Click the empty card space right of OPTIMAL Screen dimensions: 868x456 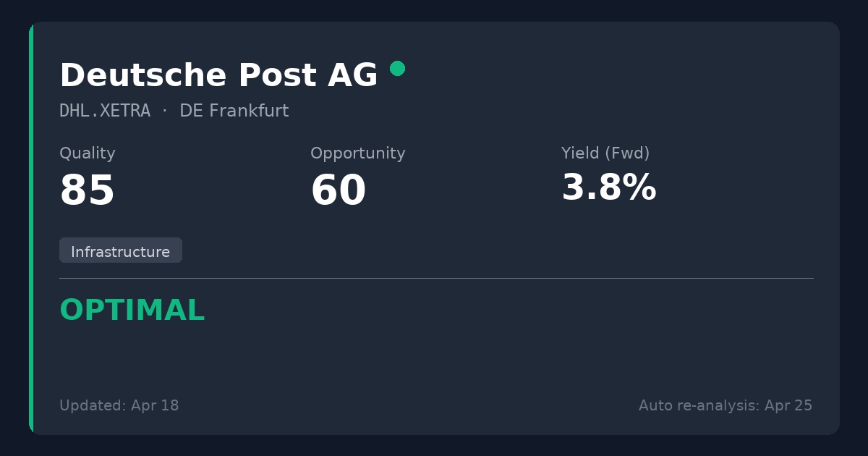pos(506,311)
